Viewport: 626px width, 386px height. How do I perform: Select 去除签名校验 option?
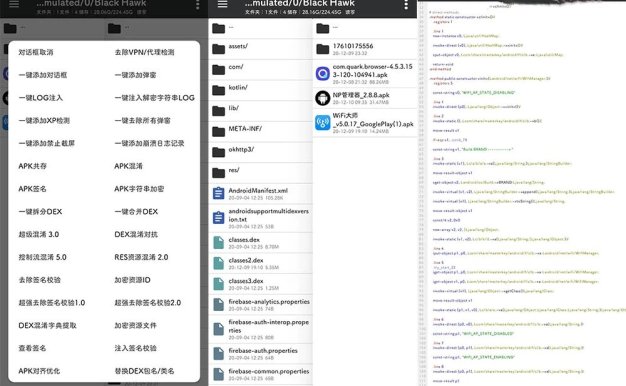(39, 279)
